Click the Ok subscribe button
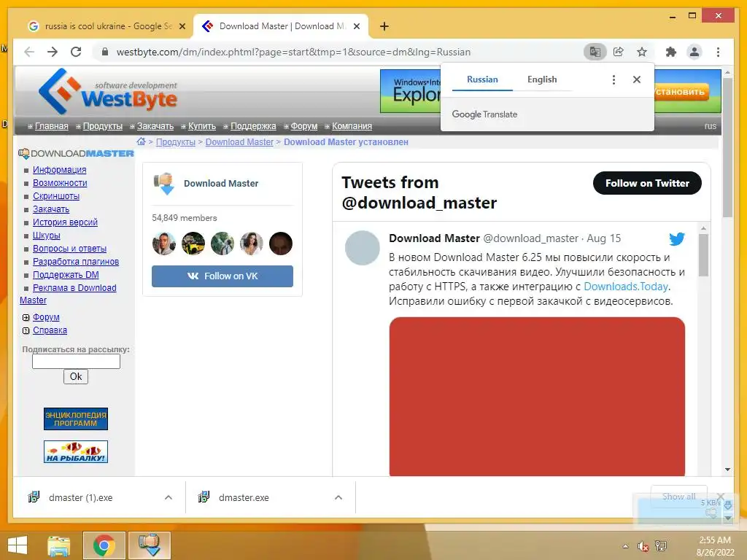Screen dimensions: 747x560 tap(76, 377)
